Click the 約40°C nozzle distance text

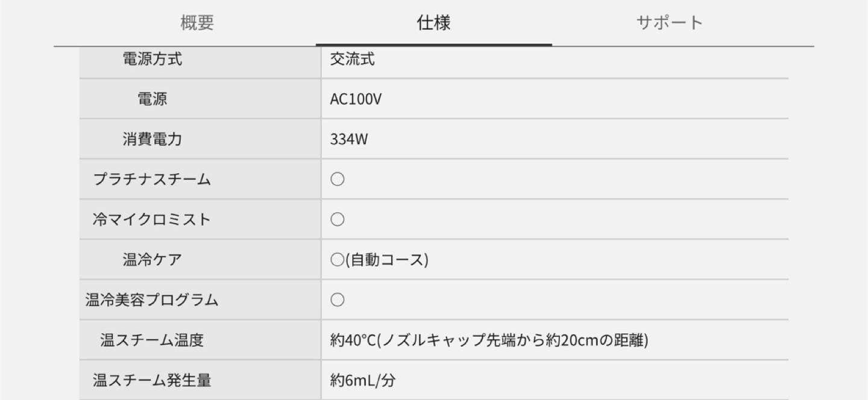pyautogui.click(x=489, y=340)
